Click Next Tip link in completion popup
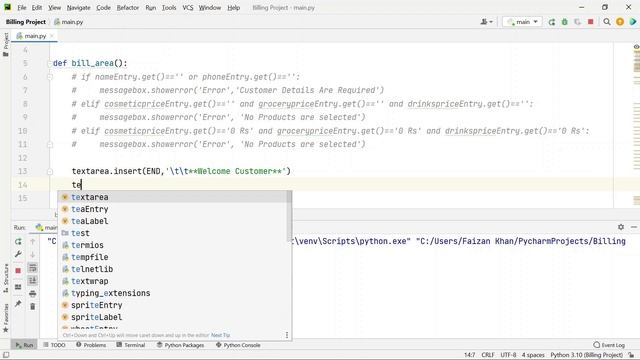This screenshot has height=360, width=640. pos(220,335)
